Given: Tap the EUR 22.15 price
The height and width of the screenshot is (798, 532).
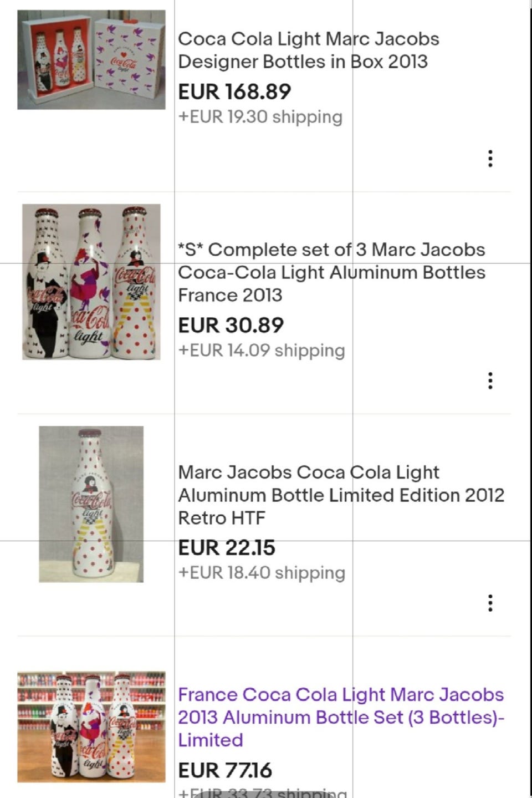Looking at the screenshot, I should click(227, 548).
